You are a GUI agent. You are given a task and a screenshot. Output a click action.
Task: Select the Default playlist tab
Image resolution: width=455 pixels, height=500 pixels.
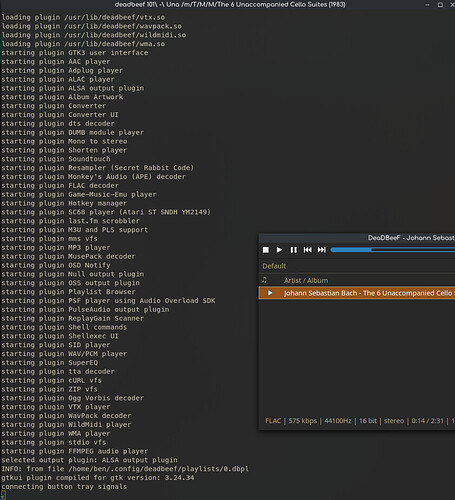[274, 266]
